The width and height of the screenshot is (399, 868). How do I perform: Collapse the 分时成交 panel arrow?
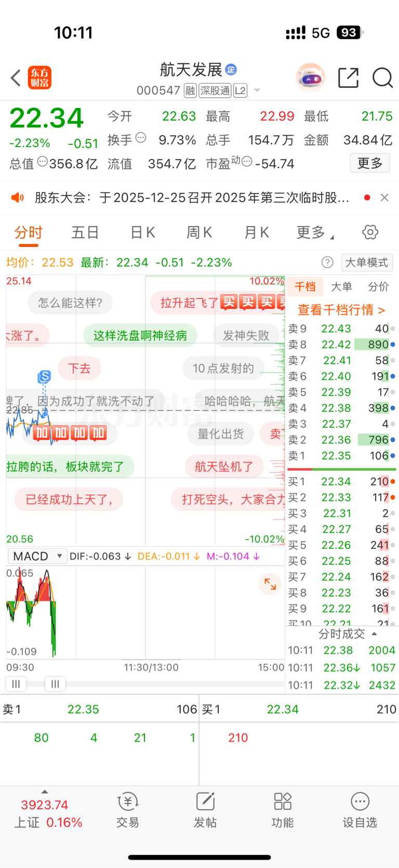(x=375, y=634)
